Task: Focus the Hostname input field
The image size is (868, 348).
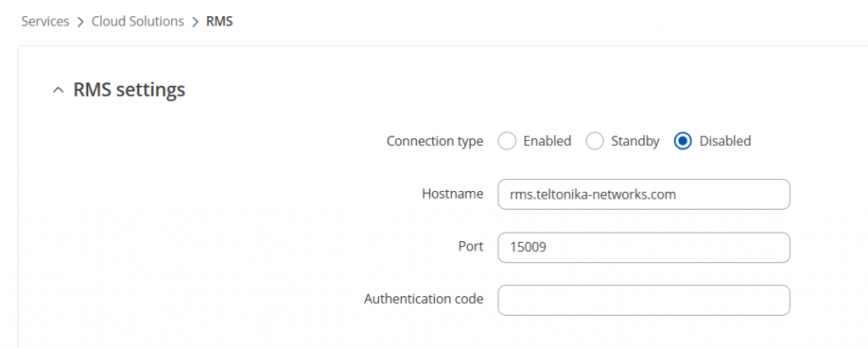Action: point(643,194)
